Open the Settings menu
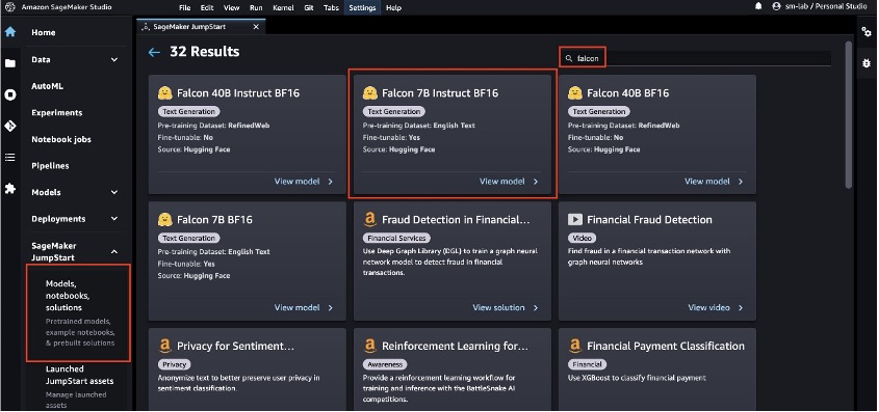 pos(362,8)
